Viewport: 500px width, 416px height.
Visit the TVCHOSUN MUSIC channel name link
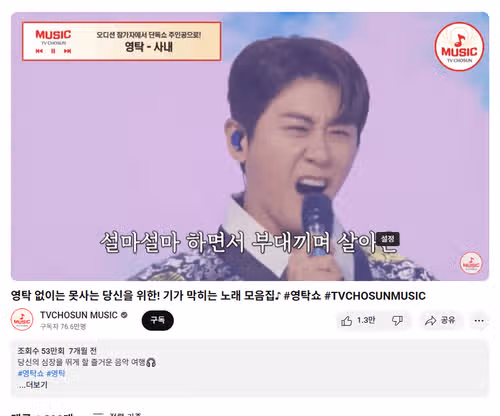click(79, 315)
